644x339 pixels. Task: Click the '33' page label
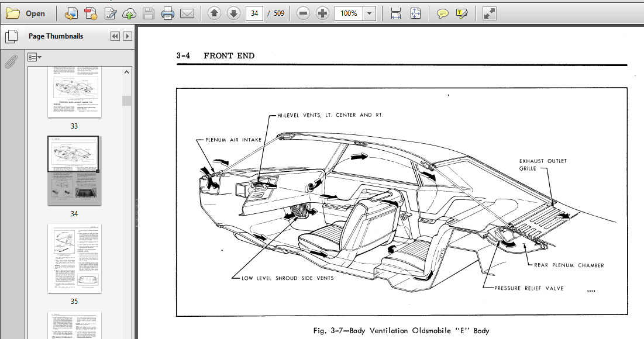coord(74,126)
